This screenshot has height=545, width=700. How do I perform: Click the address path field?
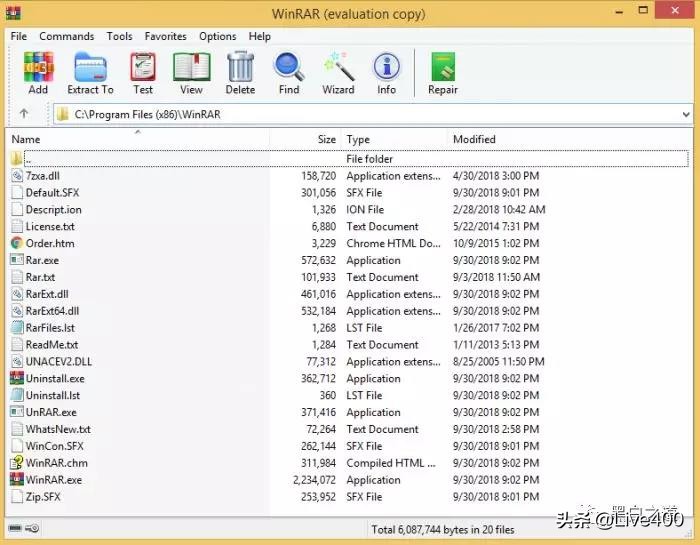tap(373, 114)
